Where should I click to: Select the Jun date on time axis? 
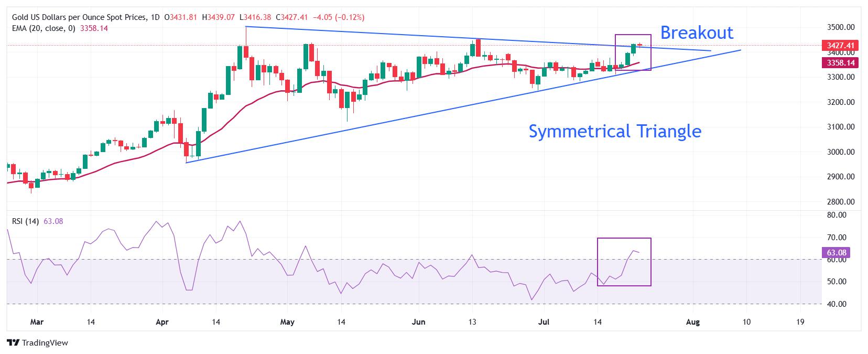pyautogui.click(x=418, y=321)
